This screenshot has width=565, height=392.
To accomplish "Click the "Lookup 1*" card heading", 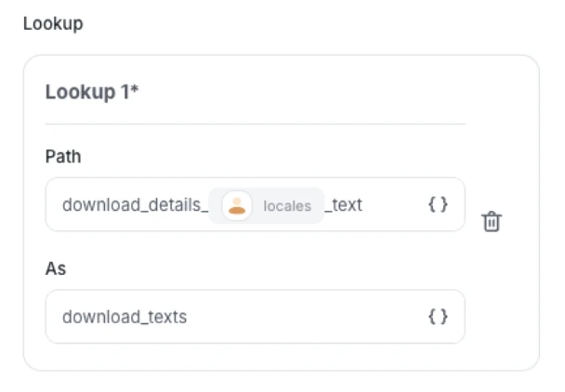I will coord(87,93).
